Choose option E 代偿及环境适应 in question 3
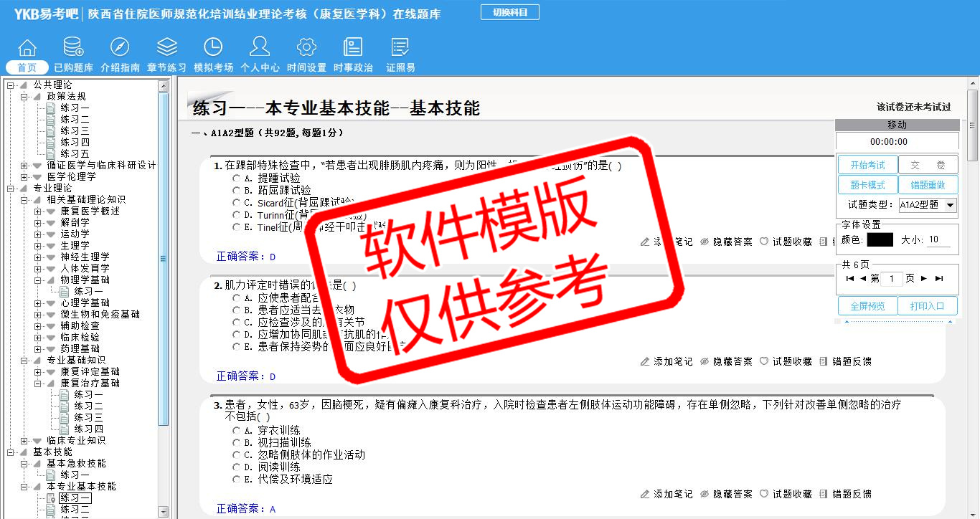The image size is (980, 519). coord(236,480)
